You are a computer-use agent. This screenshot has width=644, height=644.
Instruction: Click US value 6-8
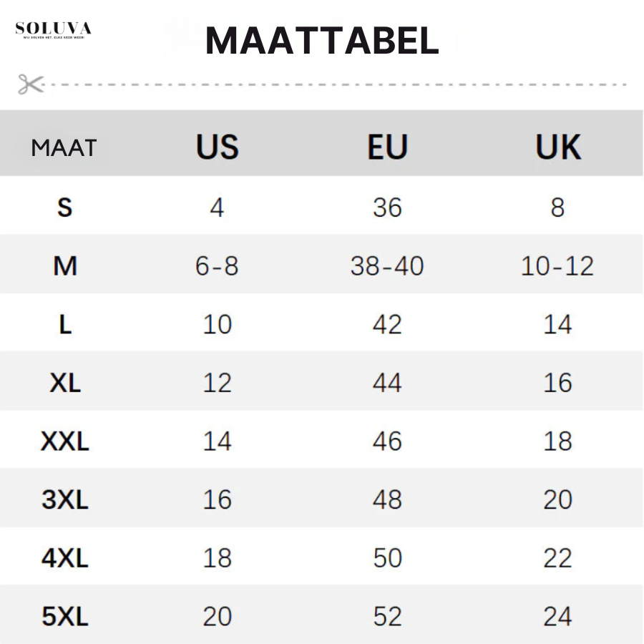[x=217, y=265]
